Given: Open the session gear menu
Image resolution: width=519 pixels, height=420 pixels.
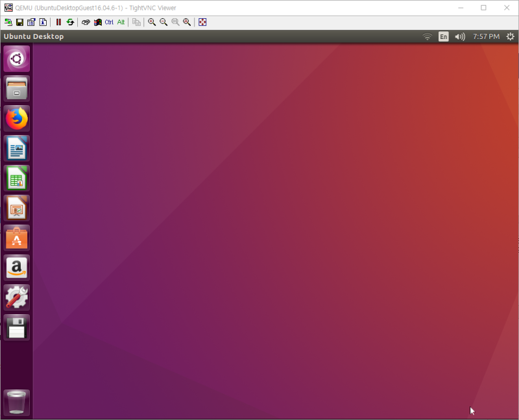Looking at the screenshot, I should click(x=510, y=36).
